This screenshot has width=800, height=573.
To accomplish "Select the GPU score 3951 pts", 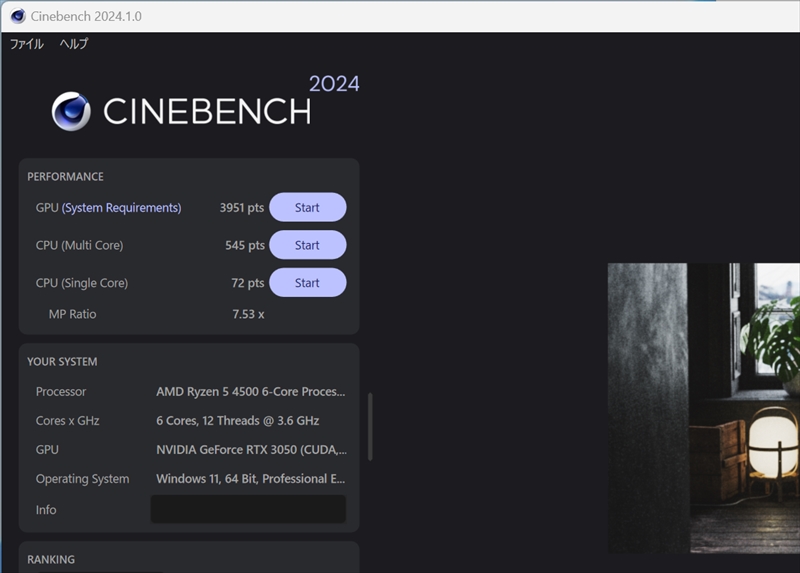I will 242,208.
